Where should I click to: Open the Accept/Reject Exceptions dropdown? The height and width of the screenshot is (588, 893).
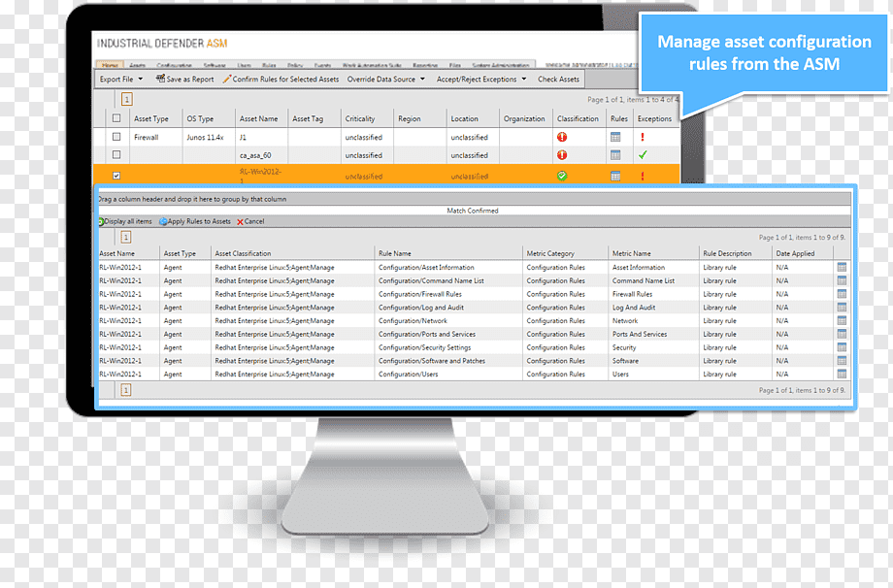(481, 80)
